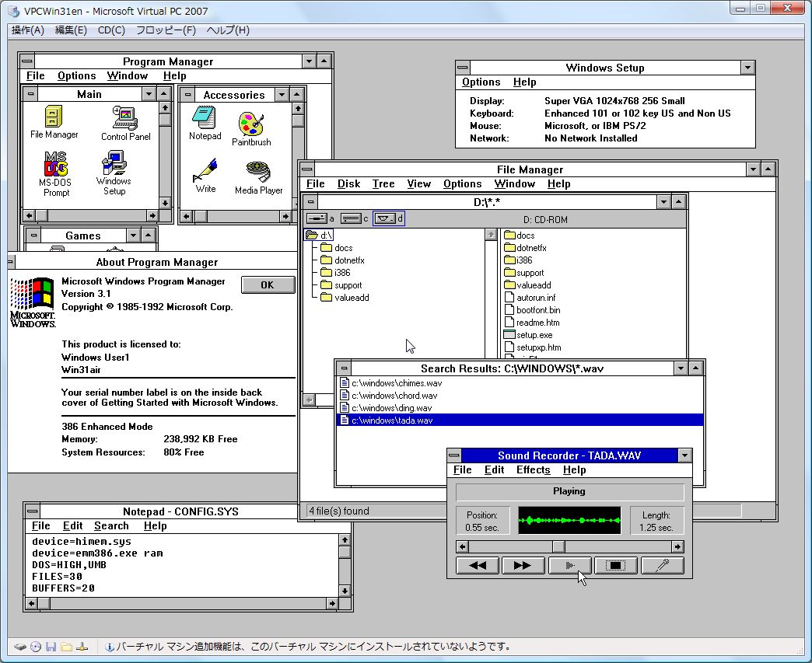This screenshot has height=663, width=812.
Task: Stop playback in Sound Recorder
Action: (x=616, y=565)
